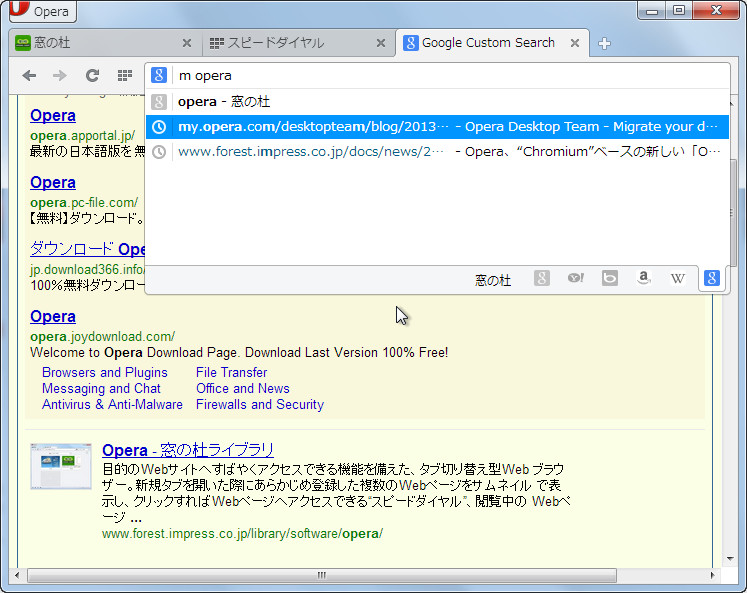Image resolution: width=747 pixels, height=593 pixels.
Task: Choose Bing search engine icon
Action: click(610, 278)
